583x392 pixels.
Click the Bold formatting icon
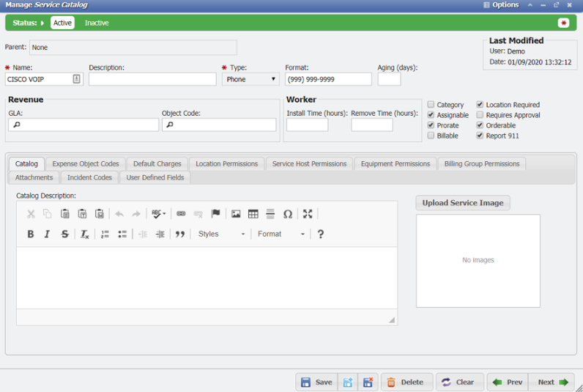point(31,234)
